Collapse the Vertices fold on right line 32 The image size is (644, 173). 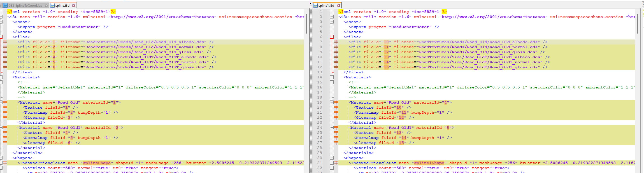[x=332, y=168]
